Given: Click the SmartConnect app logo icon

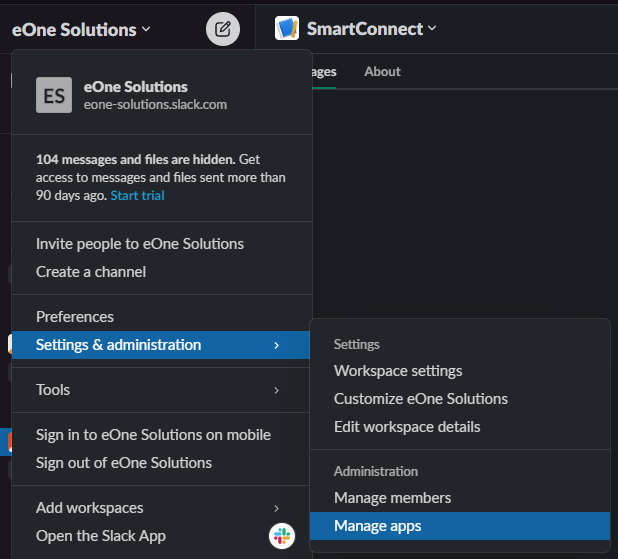Looking at the screenshot, I should pyautogui.click(x=287, y=28).
